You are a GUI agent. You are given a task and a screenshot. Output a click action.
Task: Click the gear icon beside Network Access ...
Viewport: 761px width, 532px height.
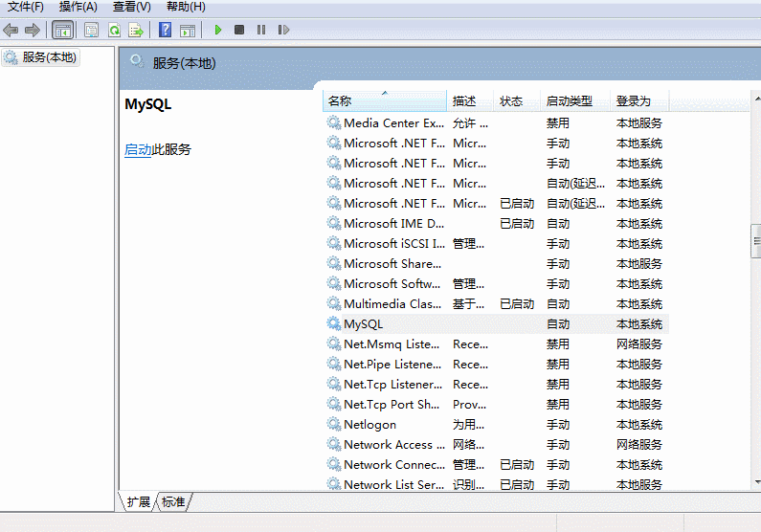coord(334,444)
